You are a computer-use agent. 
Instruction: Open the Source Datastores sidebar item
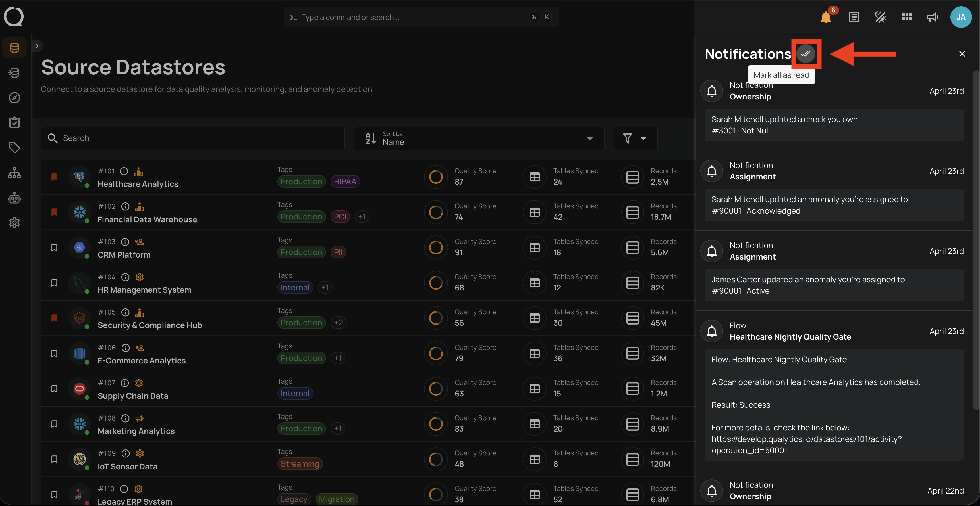pyautogui.click(x=14, y=47)
